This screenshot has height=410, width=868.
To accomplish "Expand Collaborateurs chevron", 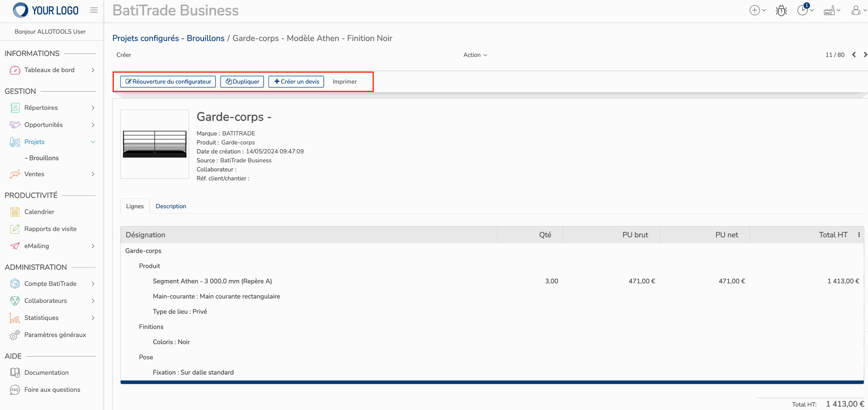I will coord(93,301).
